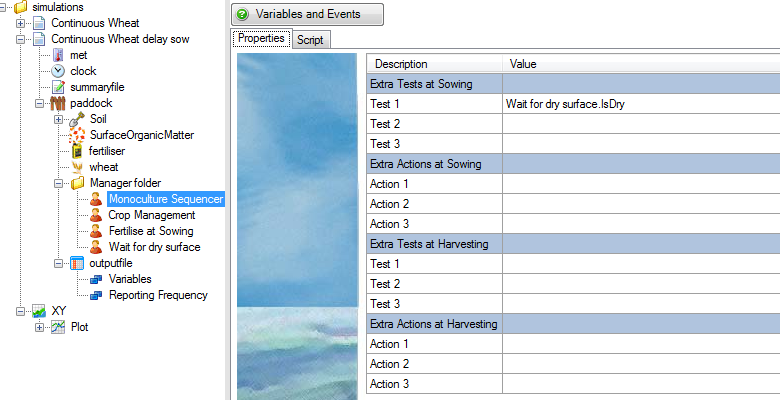Expand the Plot node under XY
The image size is (780, 400).
pyautogui.click(x=39, y=327)
